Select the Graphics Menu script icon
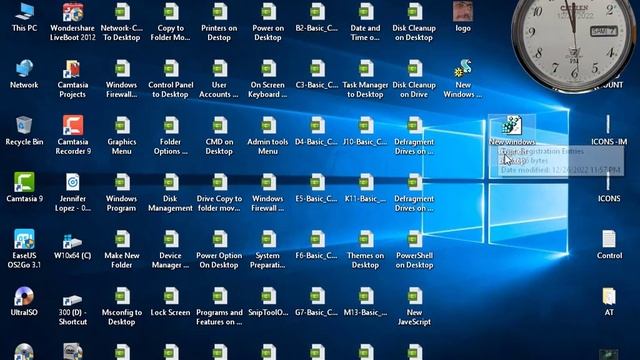 (x=122, y=126)
